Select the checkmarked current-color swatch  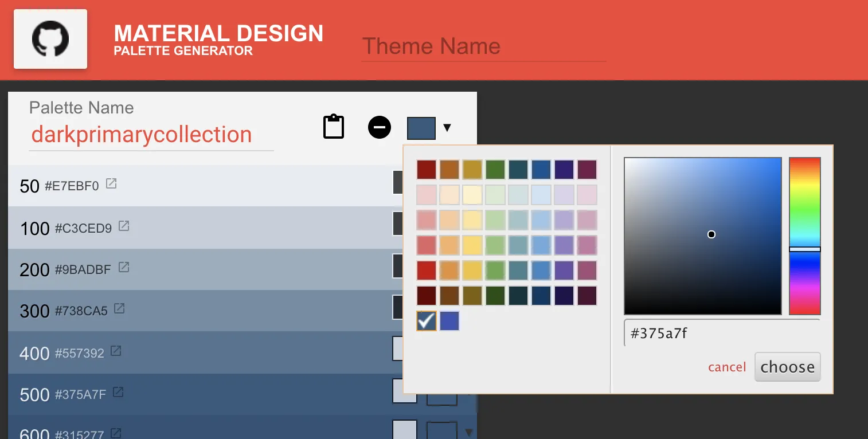(427, 321)
